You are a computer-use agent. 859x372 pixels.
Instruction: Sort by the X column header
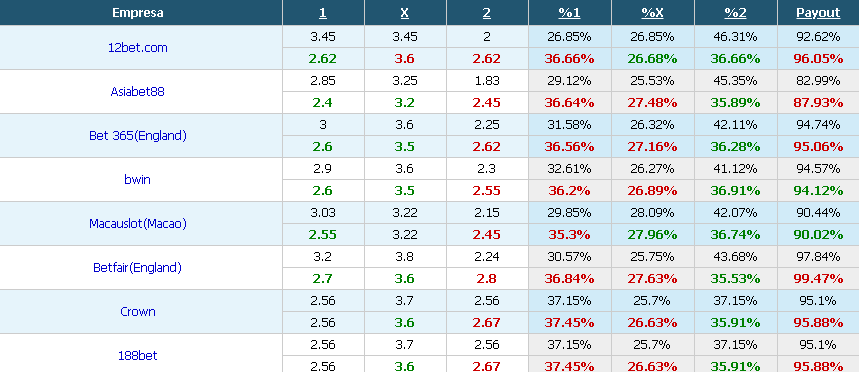404,13
